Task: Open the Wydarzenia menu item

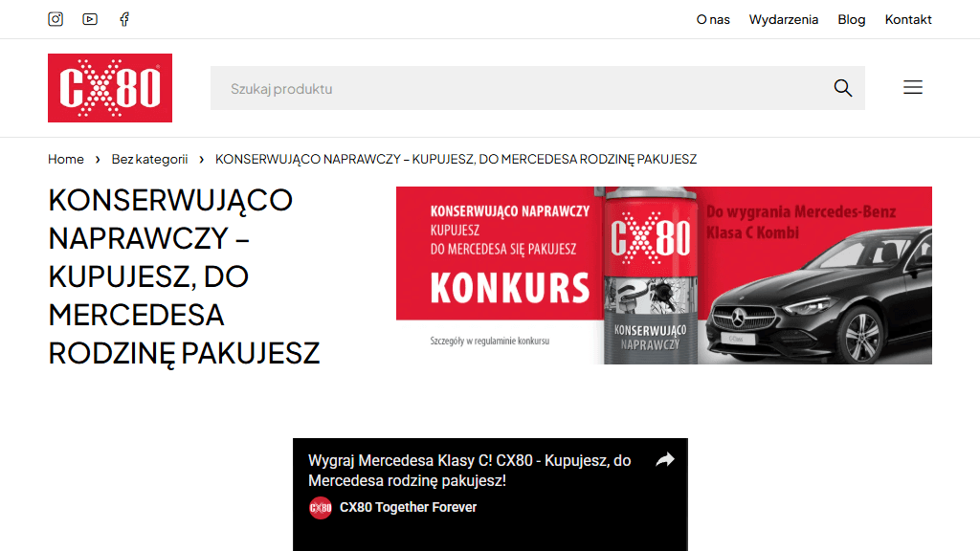Action: pos(784,19)
